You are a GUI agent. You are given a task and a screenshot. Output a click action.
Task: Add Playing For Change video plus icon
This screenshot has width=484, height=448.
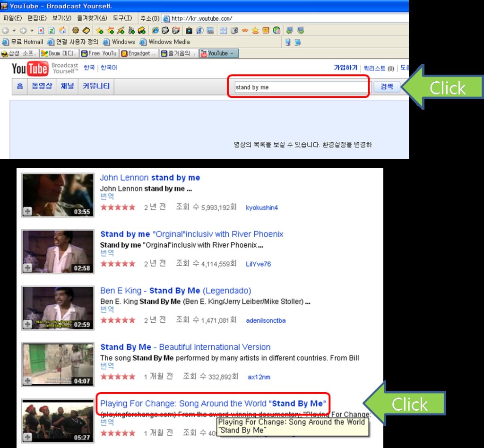click(x=27, y=437)
